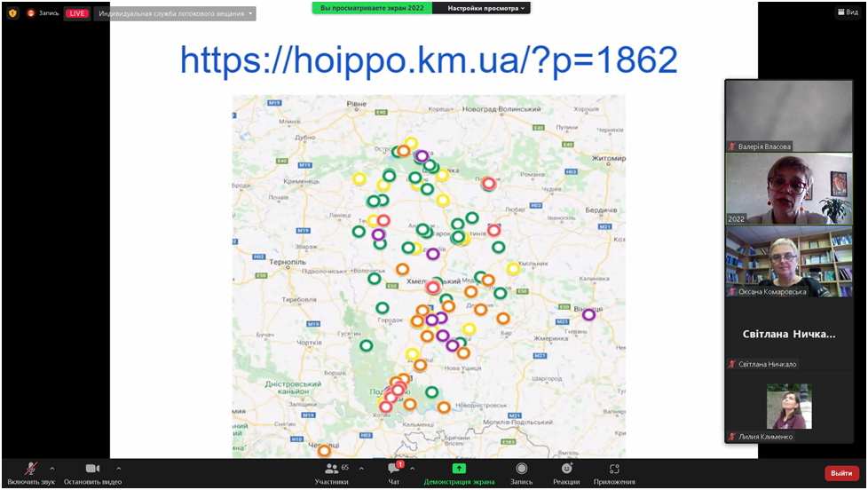Select Оксана Комаровська video thumbnail
The height and width of the screenshot is (490, 868).
pyautogui.click(x=789, y=261)
